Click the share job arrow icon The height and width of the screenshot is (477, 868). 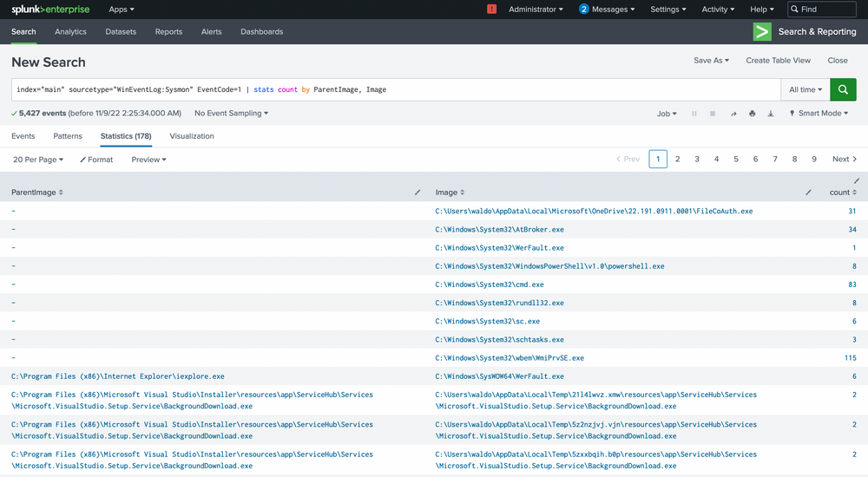[x=733, y=114]
